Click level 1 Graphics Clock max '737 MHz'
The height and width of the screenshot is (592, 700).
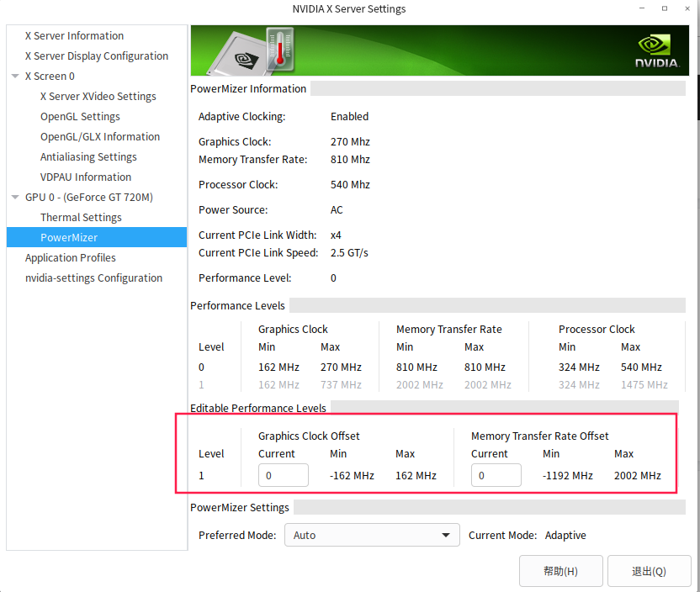341,385
